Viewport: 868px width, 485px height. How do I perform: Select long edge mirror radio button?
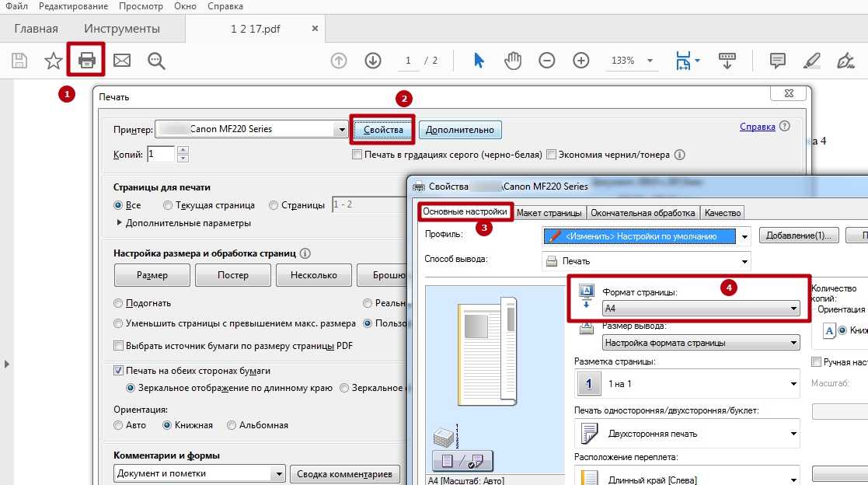[x=131, y=388]
